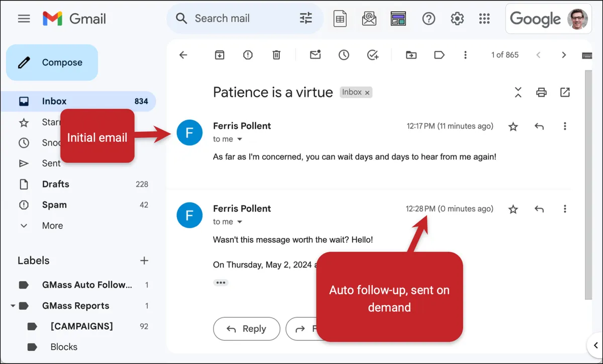
Task: Go to the newer conversation arrow
Action: [538, 55]
